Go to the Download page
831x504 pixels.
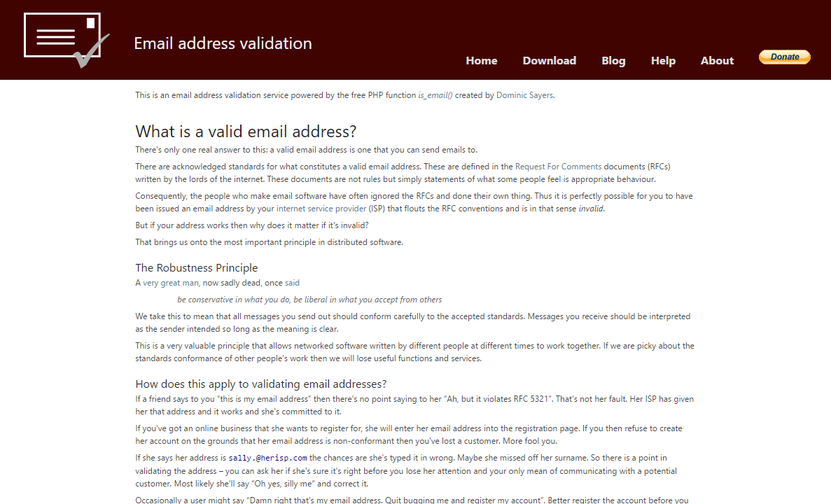(x=549, y=61)
